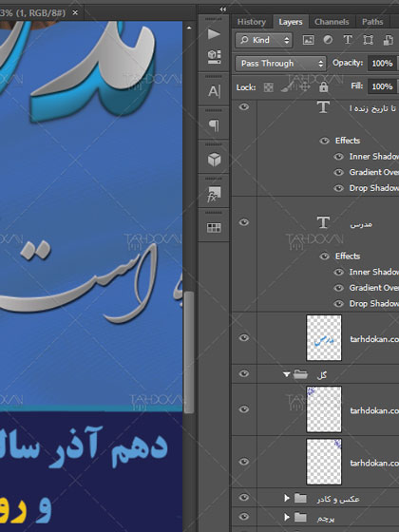Lock image pixels brush icon
The height and width of the screenshot is (532, 399).
pos(286,87)
